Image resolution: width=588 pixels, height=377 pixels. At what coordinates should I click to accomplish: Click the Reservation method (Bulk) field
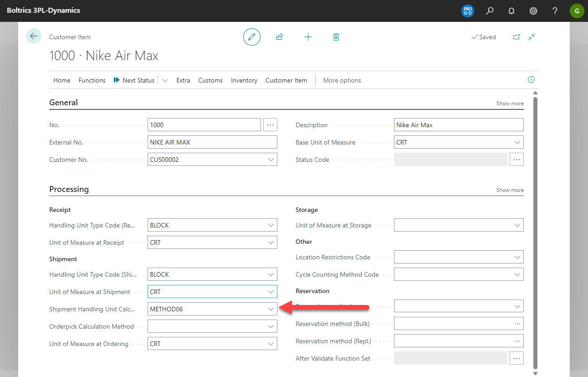pyautogui.click(x=459, y=324)
